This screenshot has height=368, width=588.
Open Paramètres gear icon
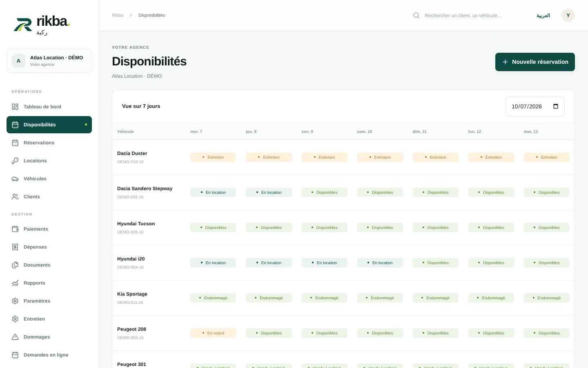click(15, 301)
